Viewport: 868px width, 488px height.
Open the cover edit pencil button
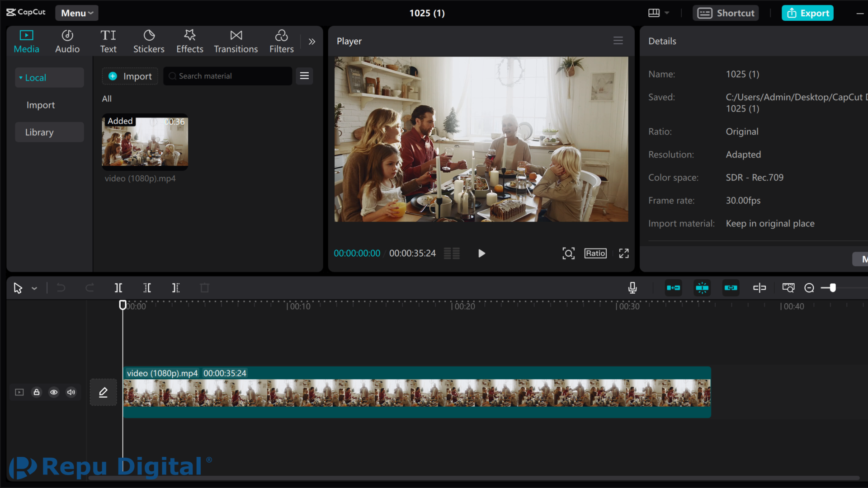click(103, 392)
